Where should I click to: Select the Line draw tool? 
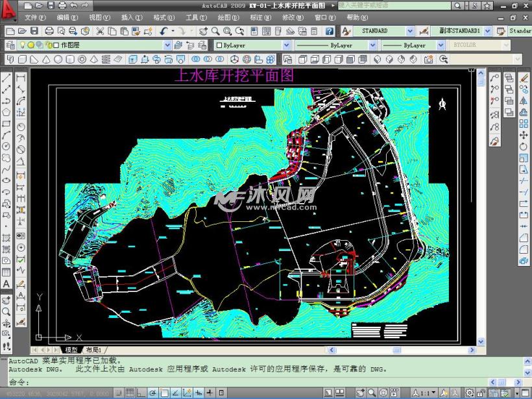coord(6,77)
